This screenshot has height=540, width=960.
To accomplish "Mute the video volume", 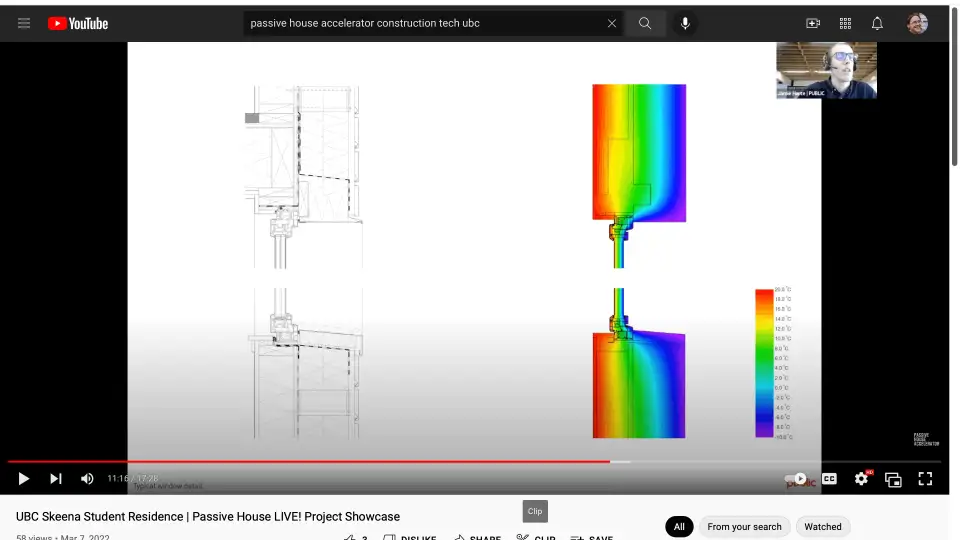I will (x=87, y=479).
